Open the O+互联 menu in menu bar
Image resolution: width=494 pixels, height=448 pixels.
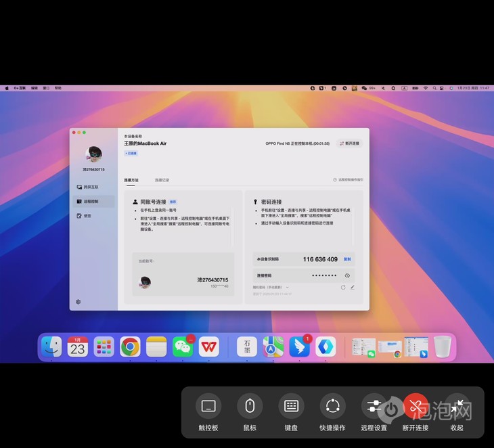click(20, 88)
